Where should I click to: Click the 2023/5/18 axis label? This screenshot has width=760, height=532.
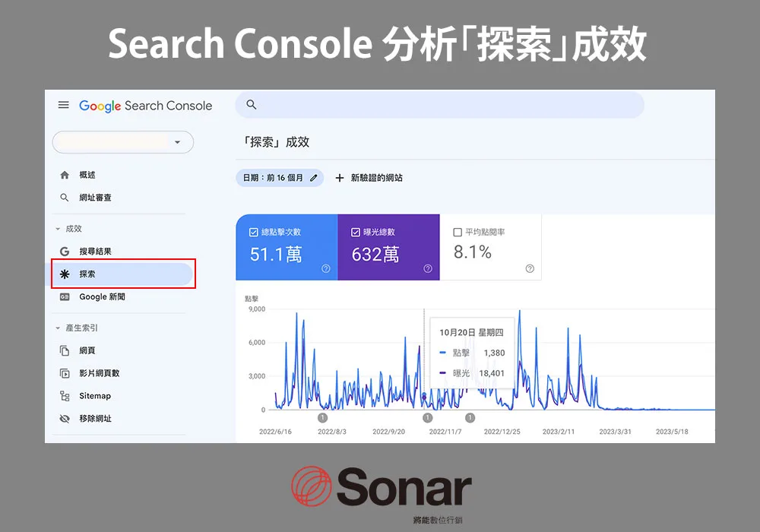[x=672, y=432]
